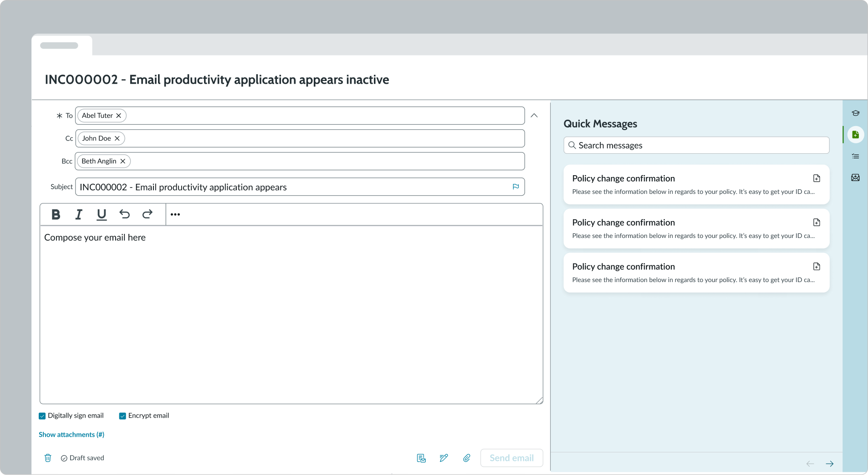
Task: Click the Send email button
Action: click(511, 458)
